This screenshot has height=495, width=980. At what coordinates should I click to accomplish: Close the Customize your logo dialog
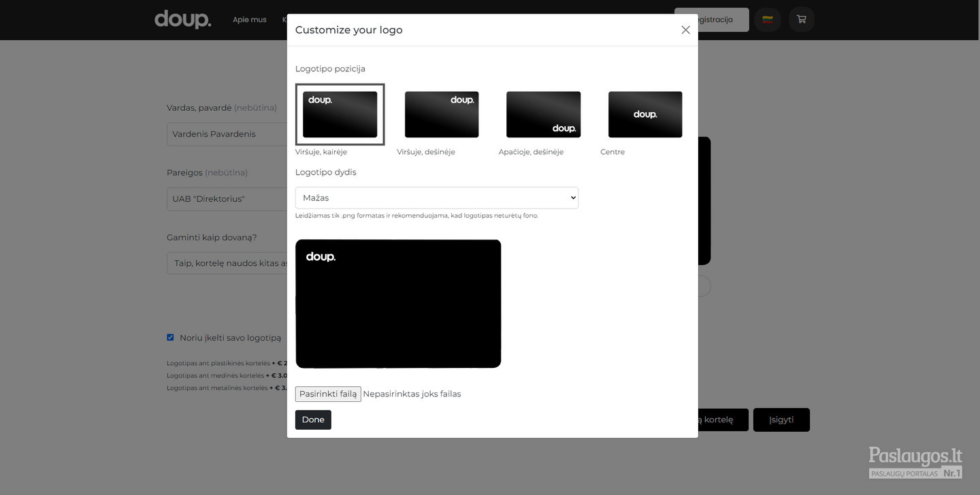coord(685,30)
